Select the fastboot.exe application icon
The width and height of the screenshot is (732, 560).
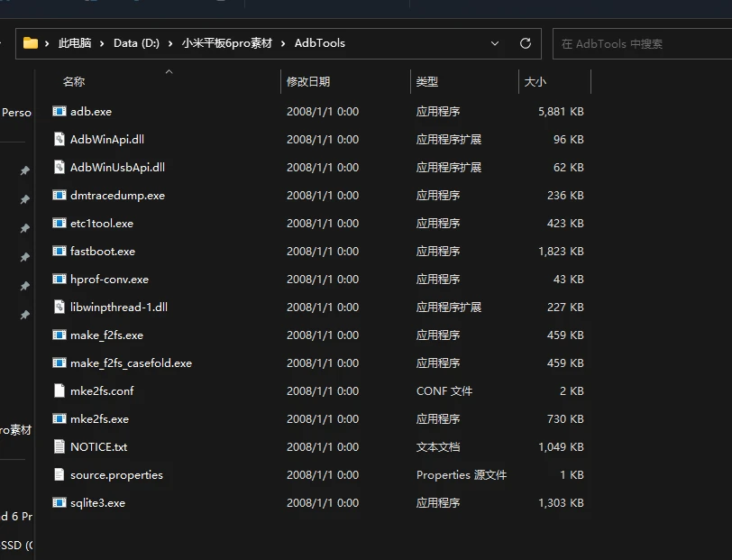pyautogui.click(x=59, y=252)
